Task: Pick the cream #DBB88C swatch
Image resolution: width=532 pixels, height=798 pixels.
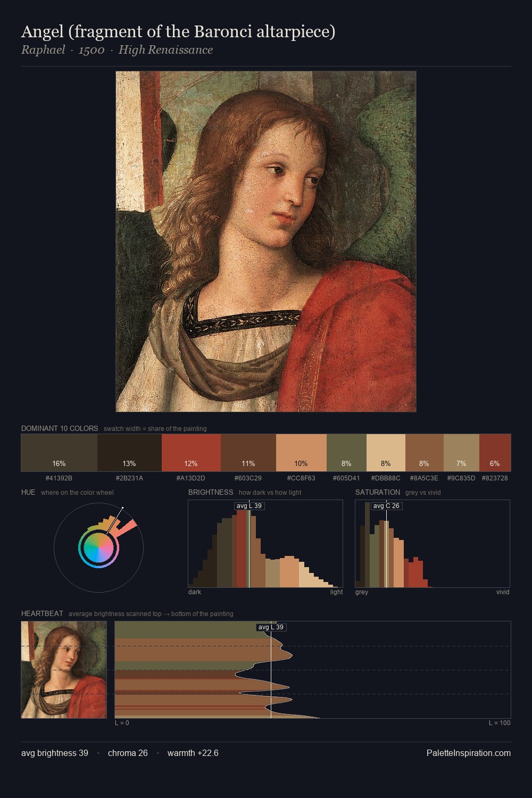Action: (386, 453)
